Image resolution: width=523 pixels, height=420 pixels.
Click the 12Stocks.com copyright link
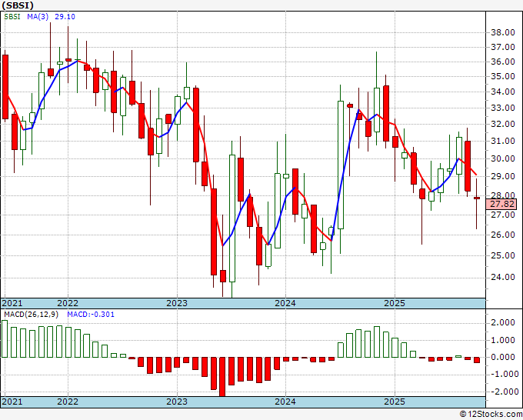point(491,415)
